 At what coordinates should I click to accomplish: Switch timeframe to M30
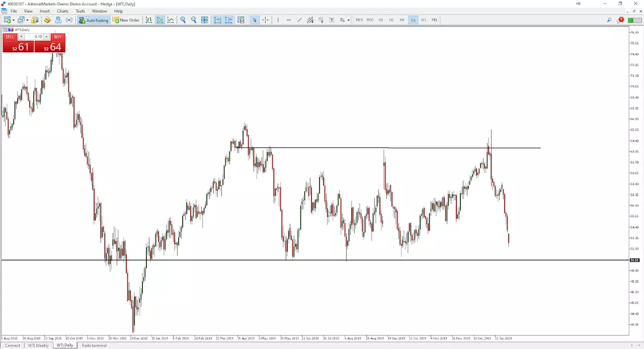click(x=370, y=20)
